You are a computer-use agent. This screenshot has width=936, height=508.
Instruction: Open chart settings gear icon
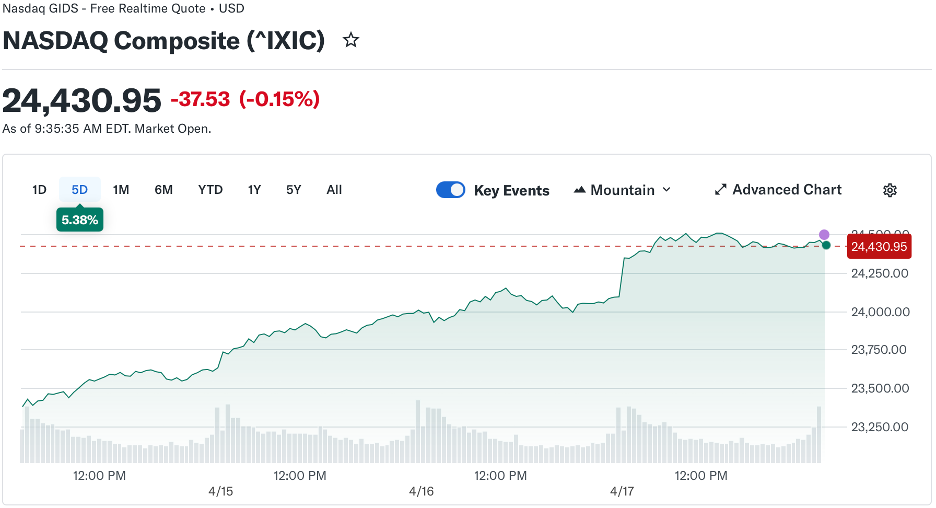point(890,190)
